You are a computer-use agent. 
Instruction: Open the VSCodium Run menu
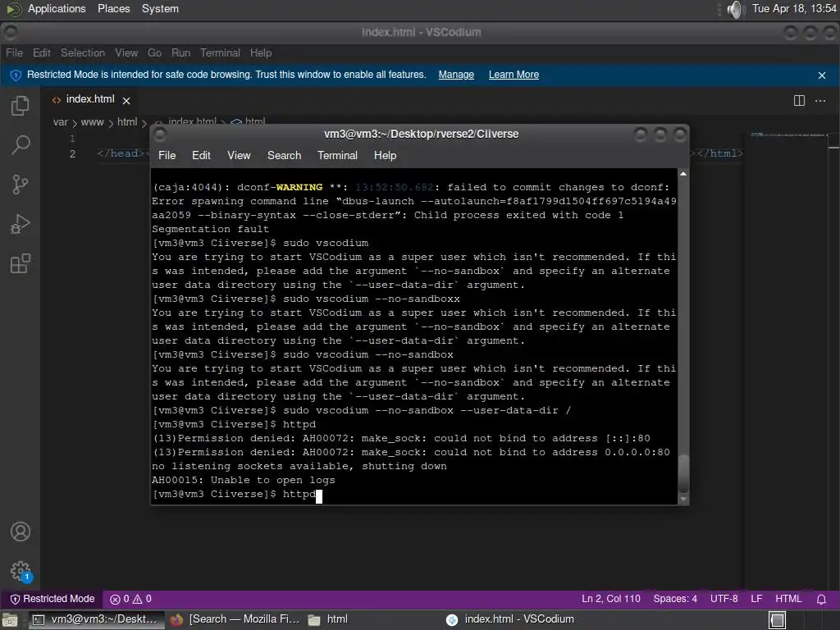click(x=180, y=52)
